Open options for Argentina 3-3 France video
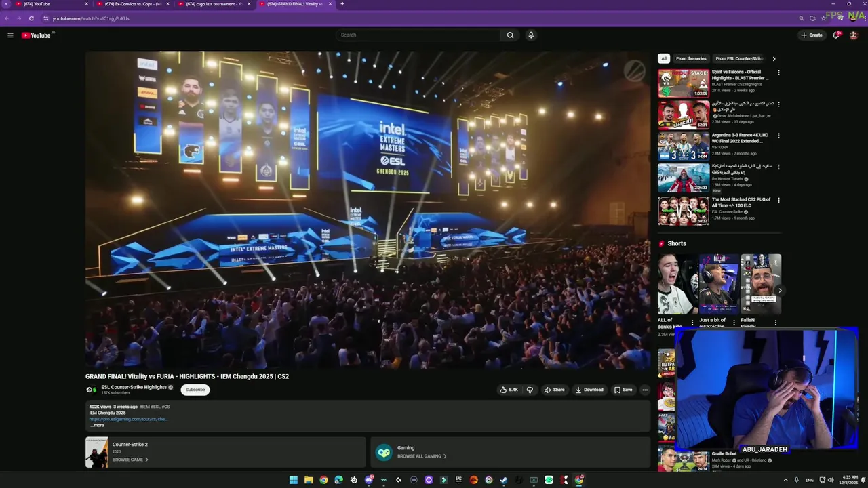 point(778,136)
